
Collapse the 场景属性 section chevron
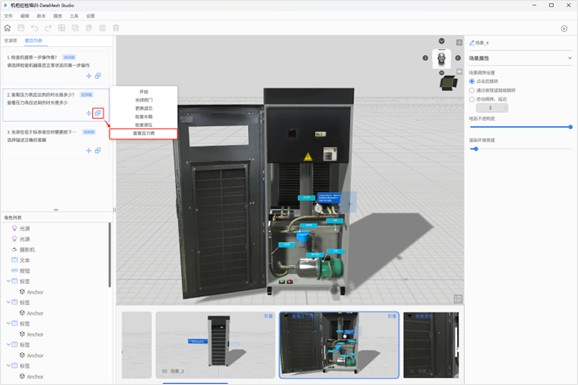570,58
